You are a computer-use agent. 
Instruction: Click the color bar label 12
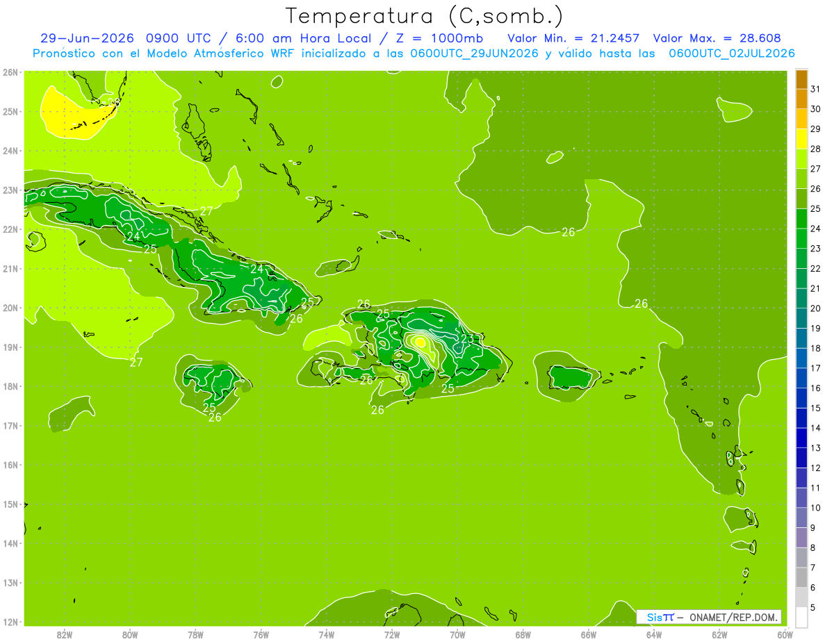pyautogui.click(x=815, y=468)
